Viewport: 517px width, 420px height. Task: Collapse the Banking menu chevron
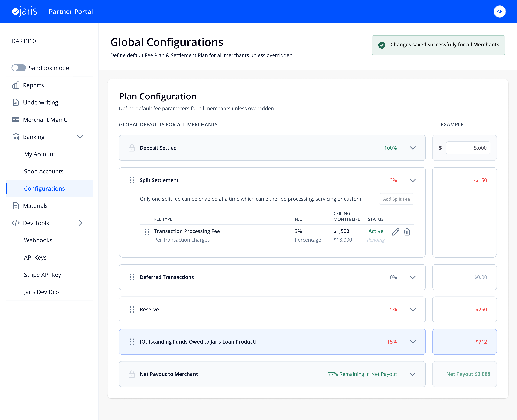click(80, 137)
